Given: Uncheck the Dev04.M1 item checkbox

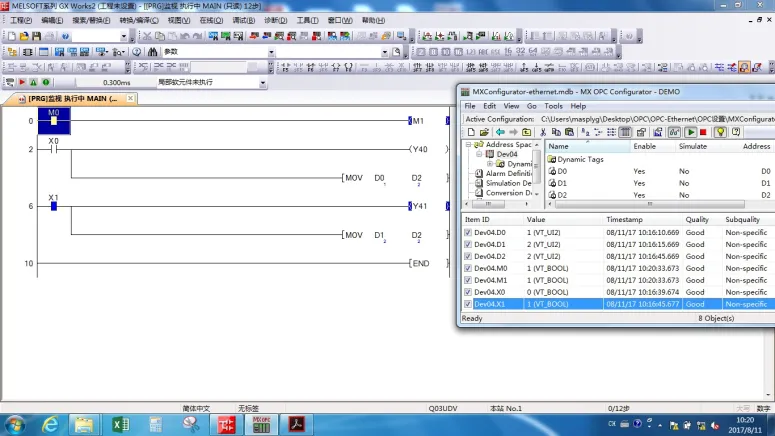Looking at the screenshot, I should (468, 280).
